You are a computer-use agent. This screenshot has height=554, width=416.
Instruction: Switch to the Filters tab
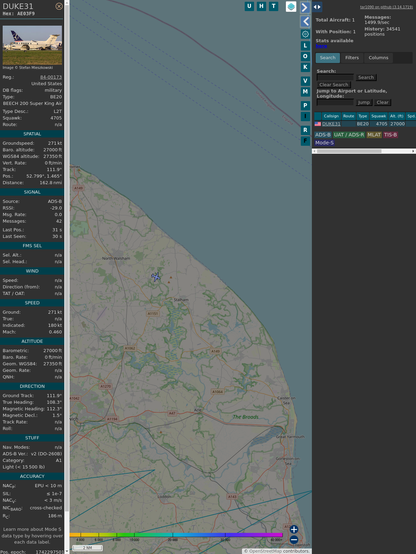[x=352, y=58]
